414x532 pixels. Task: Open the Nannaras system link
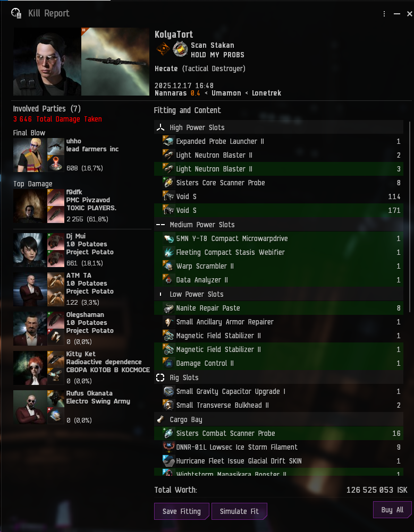171,93
